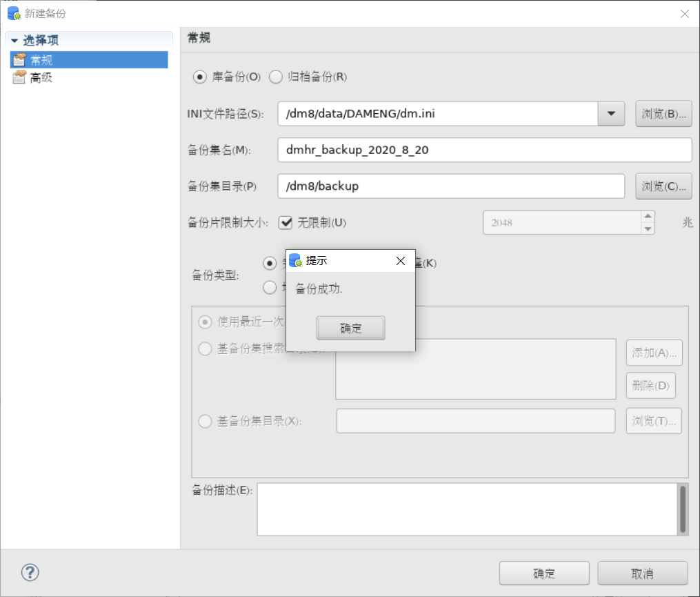Click the 备份描述 text area
This screenshot has width=700, height=597.
[x=467, y=509]
